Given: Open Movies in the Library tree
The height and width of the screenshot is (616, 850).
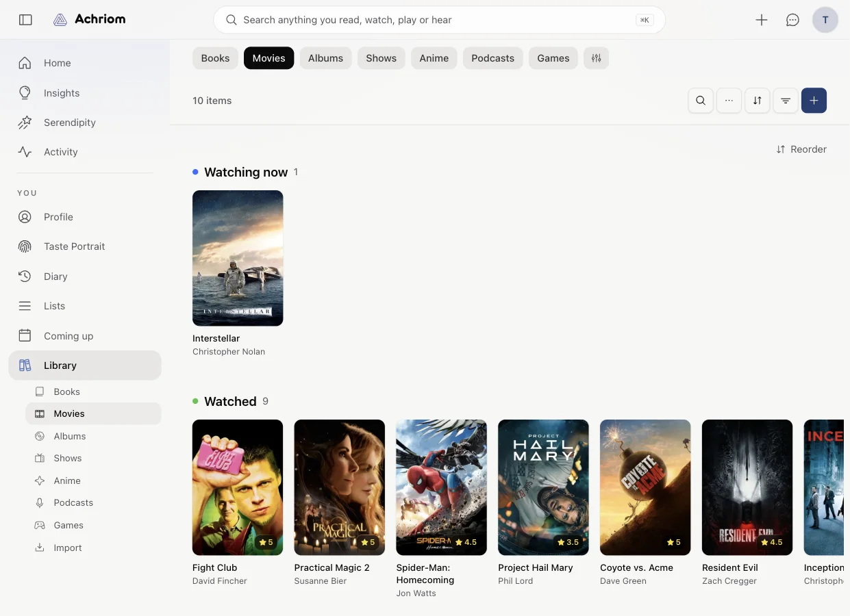Looking at the screenshot, I should [93, 413].
